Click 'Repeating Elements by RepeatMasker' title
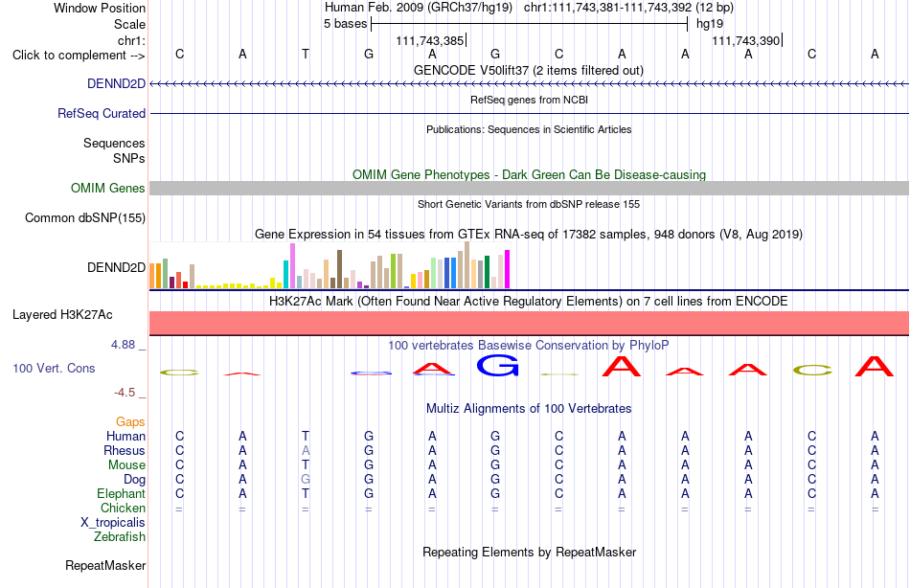This screenshot has height=588, width=910. 530,552
